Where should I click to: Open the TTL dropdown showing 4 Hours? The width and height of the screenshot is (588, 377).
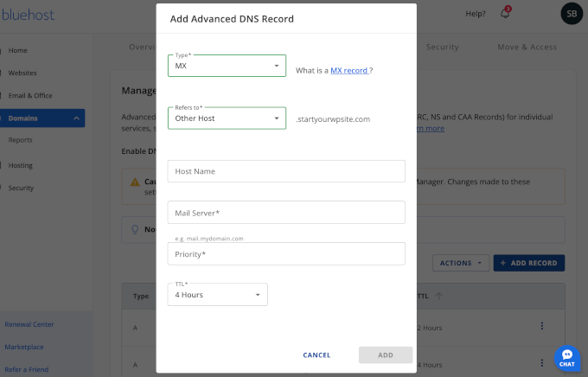click(x=218, y=295)
